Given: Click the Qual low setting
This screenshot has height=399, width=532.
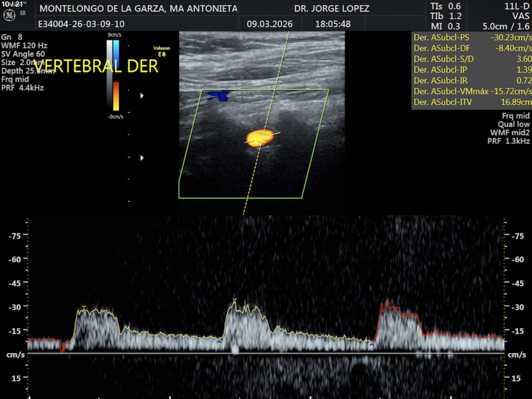Looking at the screenshot, I should tap(514, 124).
